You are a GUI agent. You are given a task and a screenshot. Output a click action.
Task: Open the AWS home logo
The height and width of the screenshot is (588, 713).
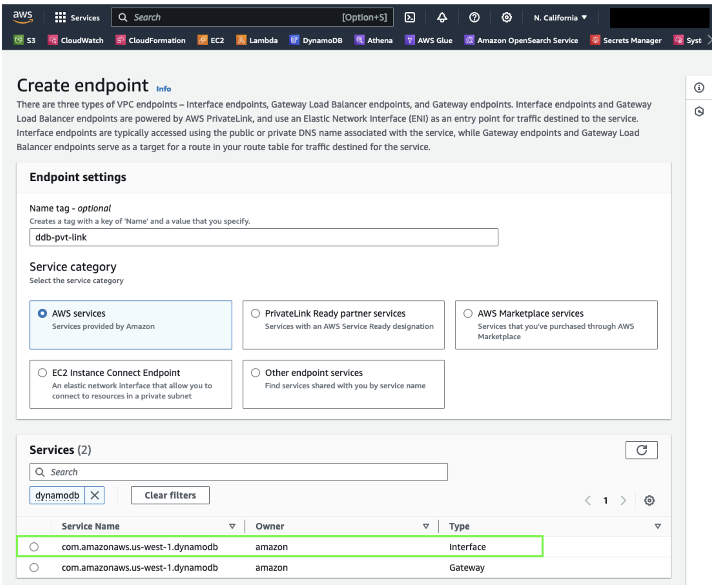[x=23, y=17]
